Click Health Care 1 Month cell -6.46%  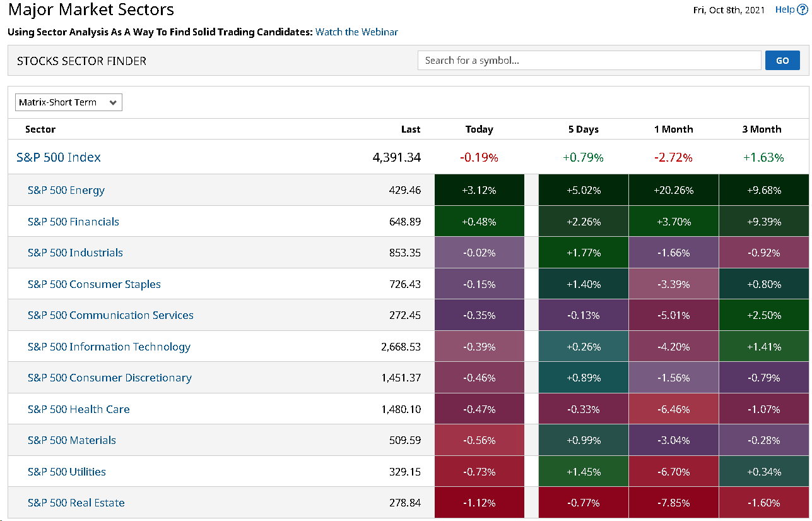[x=674, y=409]
